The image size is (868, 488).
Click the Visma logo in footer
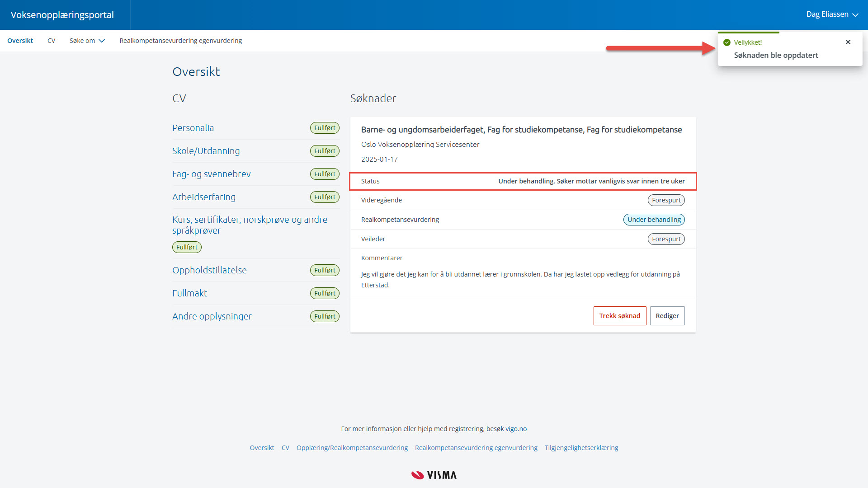point(434,475)
